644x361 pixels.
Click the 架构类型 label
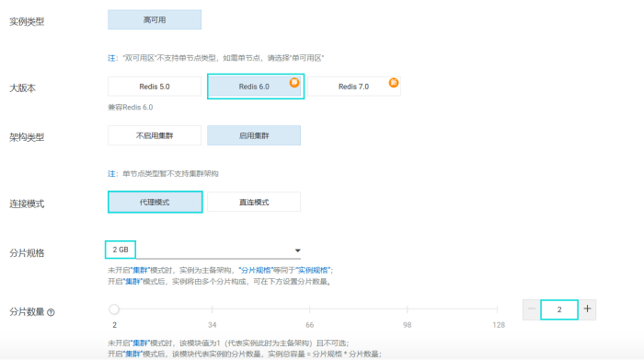[x=27, y=137]
